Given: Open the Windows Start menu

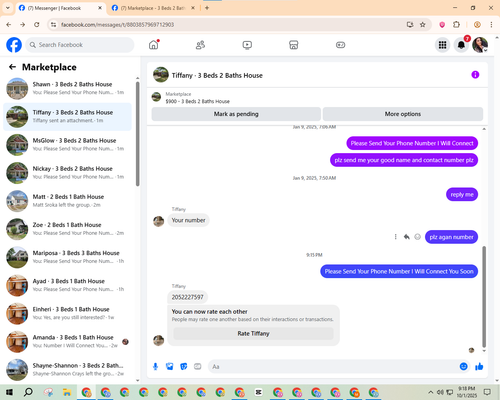Looking at the screenshot, I should pyautogui.click(x=9, y=392).
